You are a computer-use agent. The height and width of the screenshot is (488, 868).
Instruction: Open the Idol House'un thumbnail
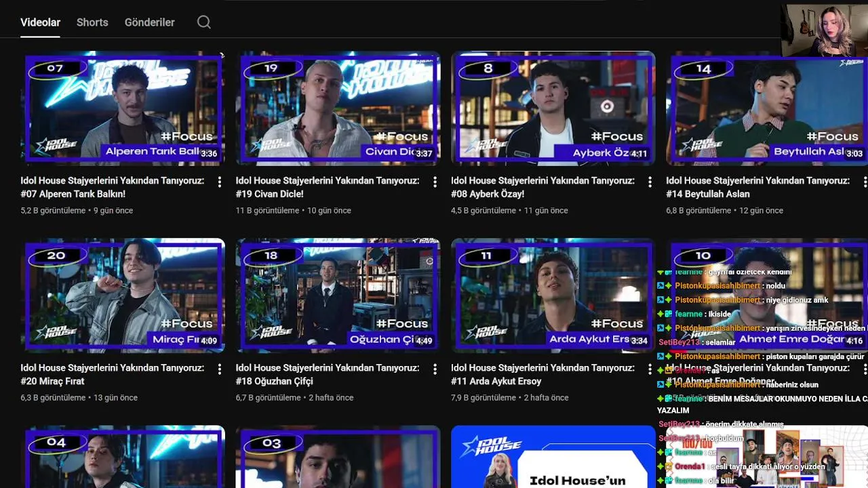pyautogui.click(x=553, y=457)
